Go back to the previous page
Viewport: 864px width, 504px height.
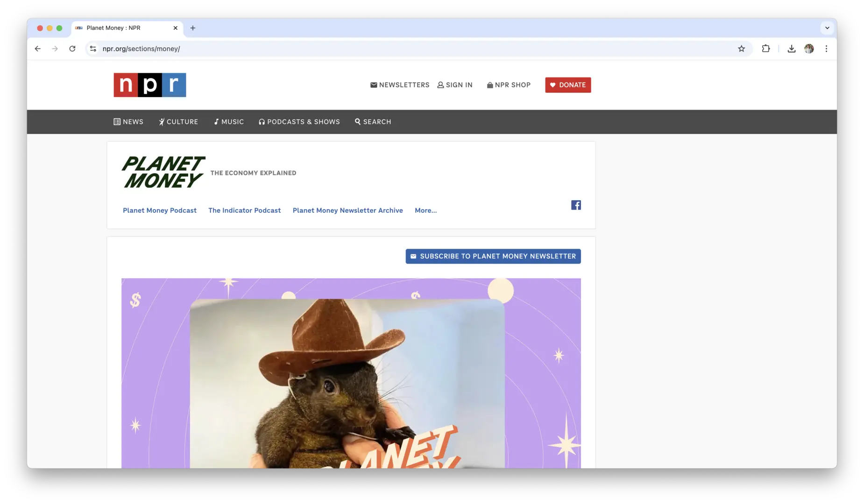click(x=38, y=49)
